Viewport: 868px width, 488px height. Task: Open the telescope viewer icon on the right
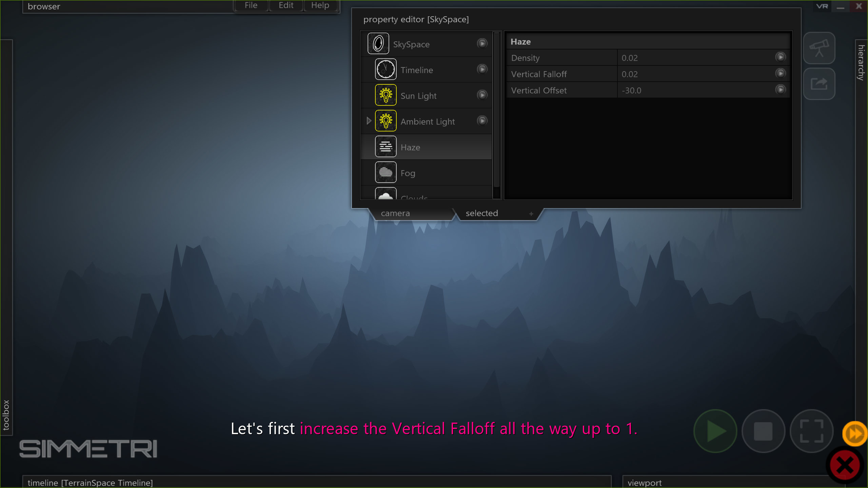819,48
